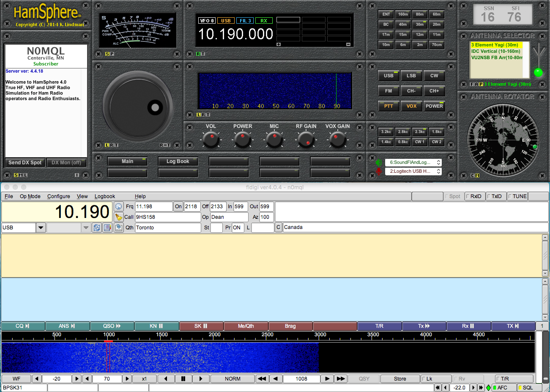Click the large tuning dial in HamSphere
550x392 pixels.
pos(138,106)
